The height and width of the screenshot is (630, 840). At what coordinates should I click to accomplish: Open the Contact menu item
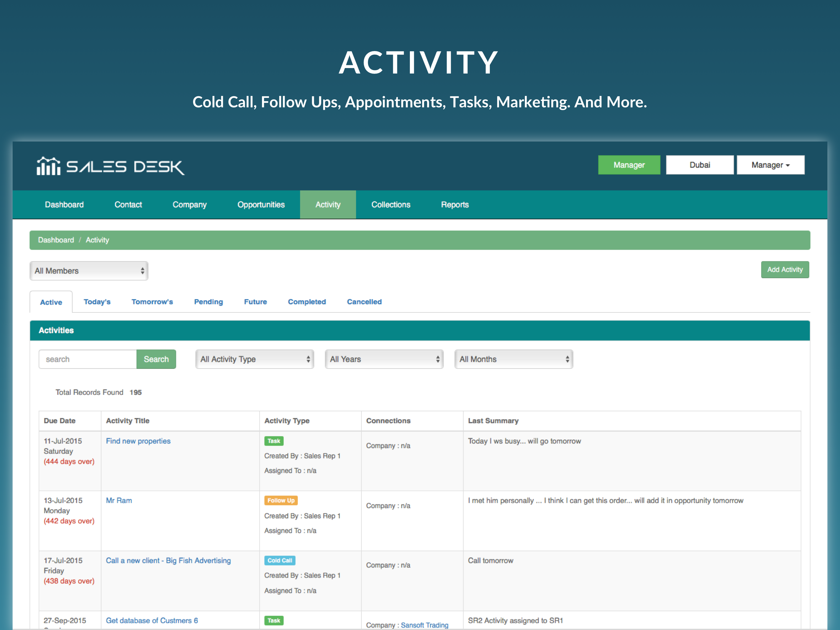pyautogui.click(x=128, y=205)
